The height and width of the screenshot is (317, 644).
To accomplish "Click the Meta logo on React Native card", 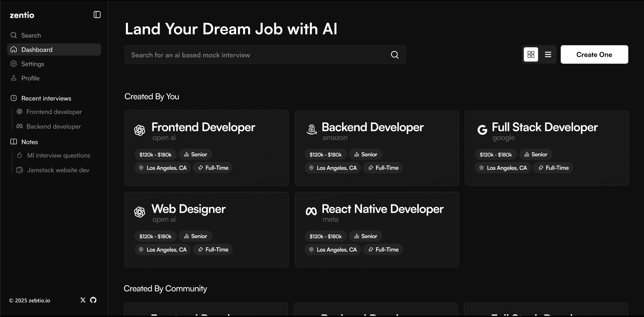I will pyautogui.click(x=311, y=211).
